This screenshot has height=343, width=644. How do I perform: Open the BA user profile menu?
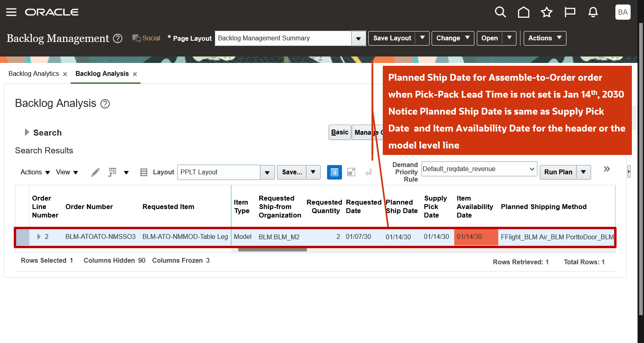[x=623, y=12]
